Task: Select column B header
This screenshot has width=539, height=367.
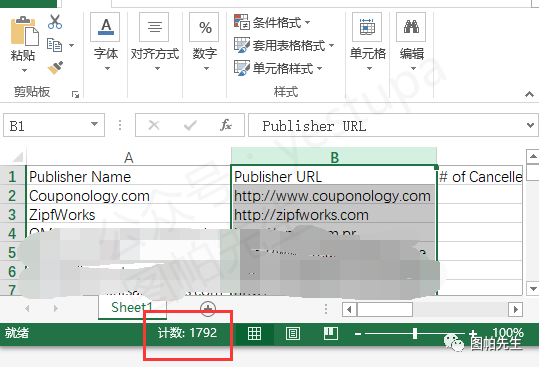Action: coord(334,157)
